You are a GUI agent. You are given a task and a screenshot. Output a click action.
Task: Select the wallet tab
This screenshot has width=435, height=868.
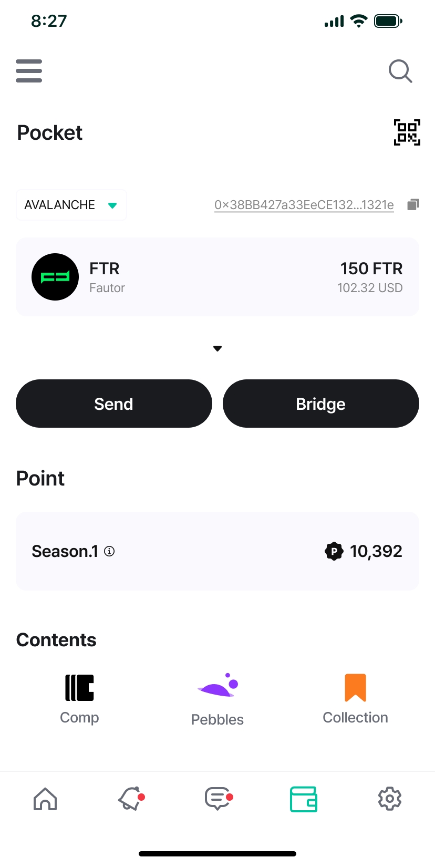pos(304,799)
